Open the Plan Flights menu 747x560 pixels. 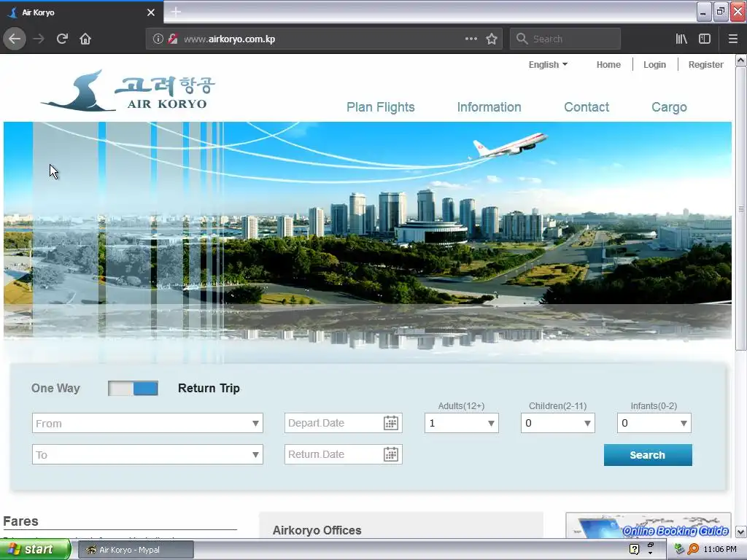tap(380, 107)
